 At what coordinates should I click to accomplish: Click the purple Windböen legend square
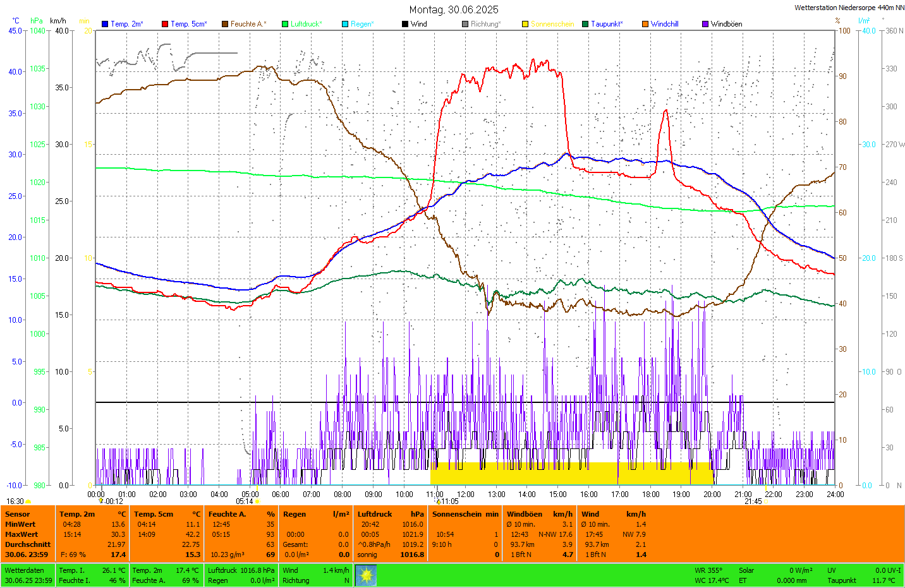coord(705,24)
